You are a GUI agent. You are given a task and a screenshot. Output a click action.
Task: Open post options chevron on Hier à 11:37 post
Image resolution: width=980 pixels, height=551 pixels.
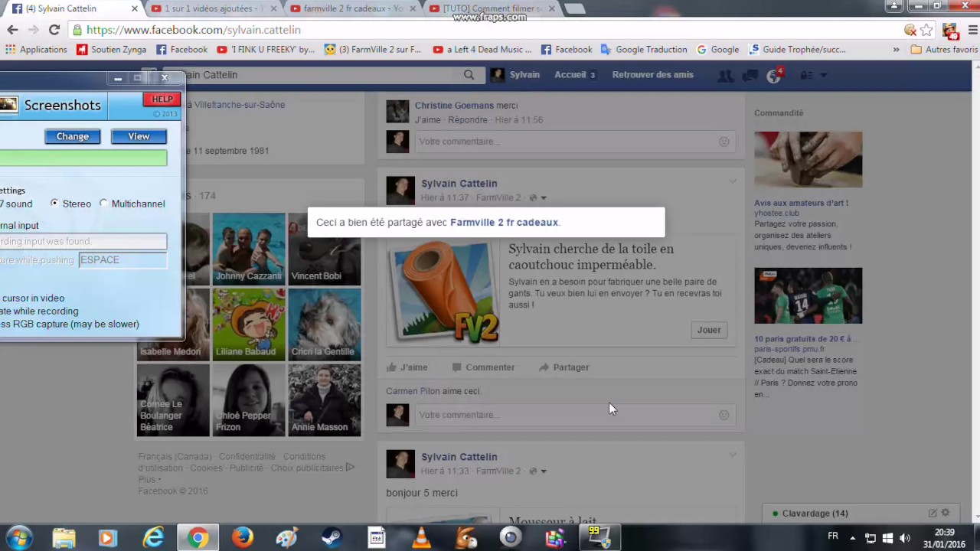tap(733, 182)
